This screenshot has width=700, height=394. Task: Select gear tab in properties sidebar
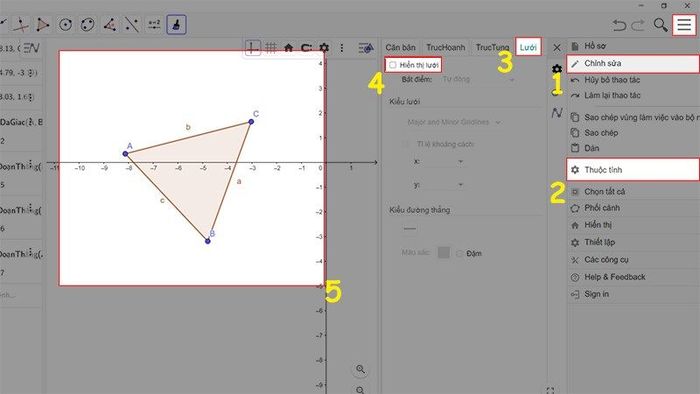(x=557, y=69)
